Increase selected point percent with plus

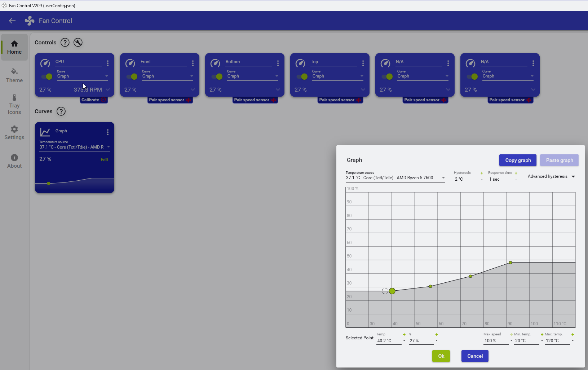(x=437, y=335)
